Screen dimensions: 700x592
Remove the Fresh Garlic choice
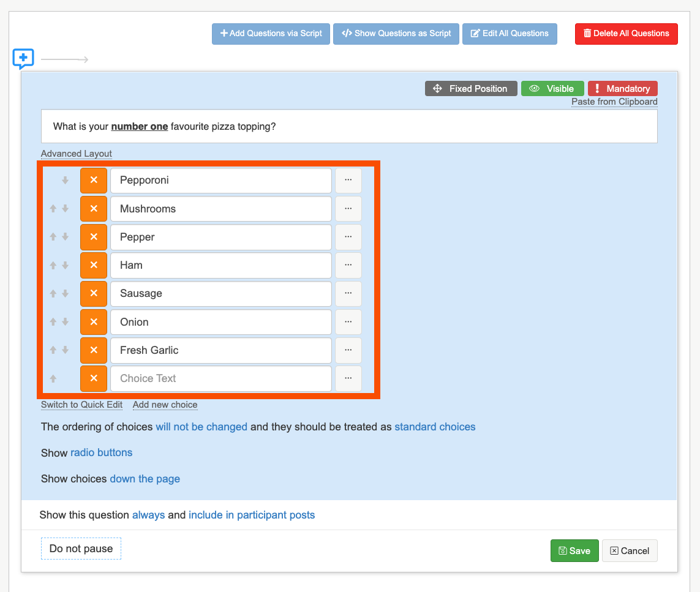[x=94, y=350]
